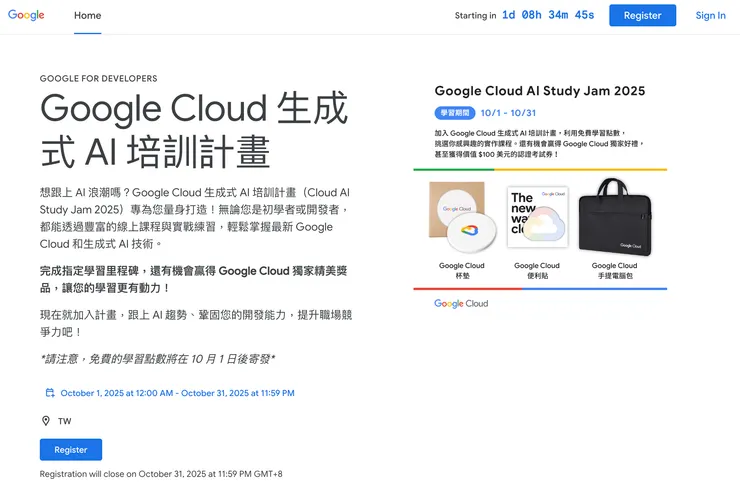
Task: Open the Sign In link
Action: (x=710, y=16)
